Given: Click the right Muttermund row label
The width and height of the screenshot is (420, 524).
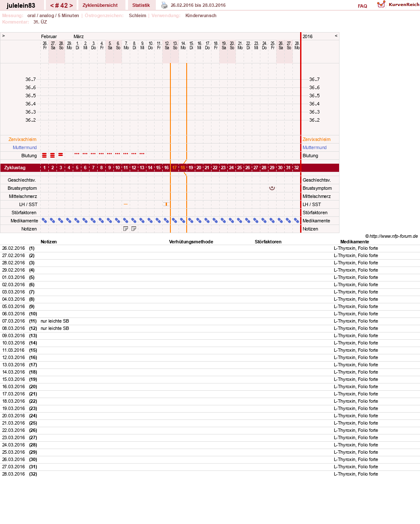Looking at the screenshot, I should point(315,147).
